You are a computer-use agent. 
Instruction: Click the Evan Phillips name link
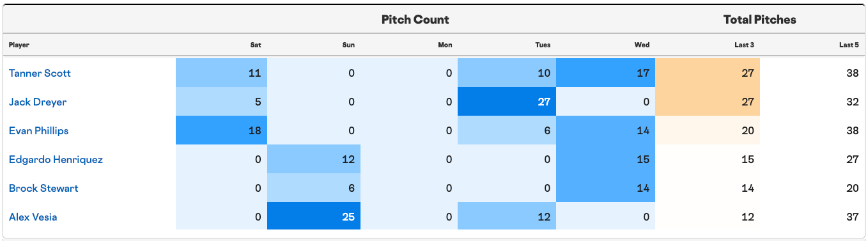coord(39,130)
